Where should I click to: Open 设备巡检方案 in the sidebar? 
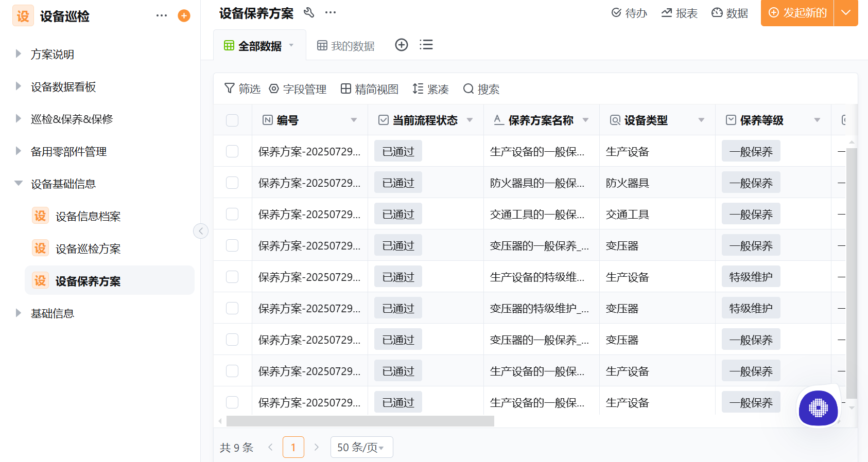109,248
